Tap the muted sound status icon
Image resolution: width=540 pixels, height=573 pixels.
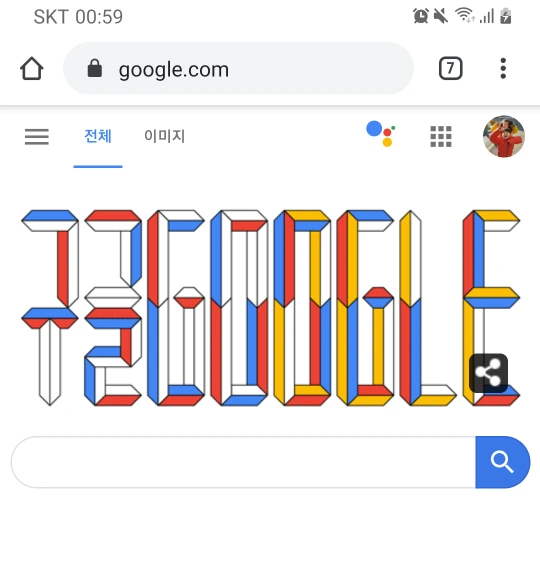(x=441, y=16)
